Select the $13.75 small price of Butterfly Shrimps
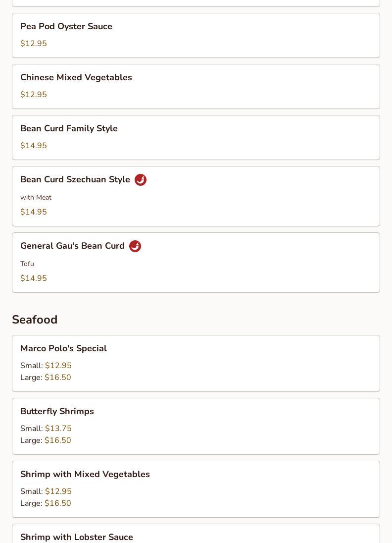The image size is (392, 543). point(58,429)
